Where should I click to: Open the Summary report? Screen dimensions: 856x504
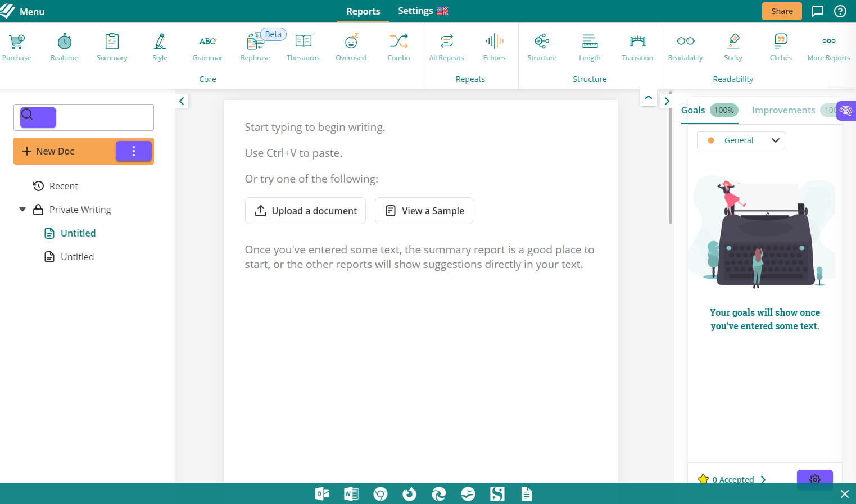tap(111, 46)
